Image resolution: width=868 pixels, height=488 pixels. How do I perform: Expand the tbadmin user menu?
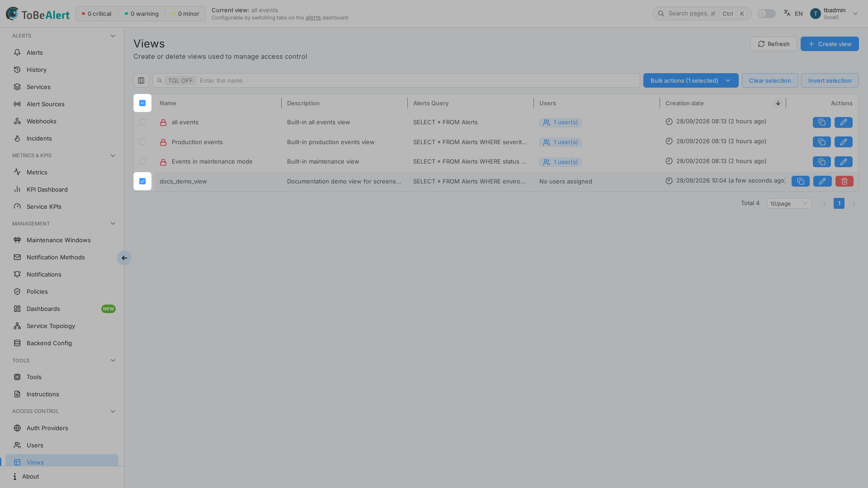(834, 14)
